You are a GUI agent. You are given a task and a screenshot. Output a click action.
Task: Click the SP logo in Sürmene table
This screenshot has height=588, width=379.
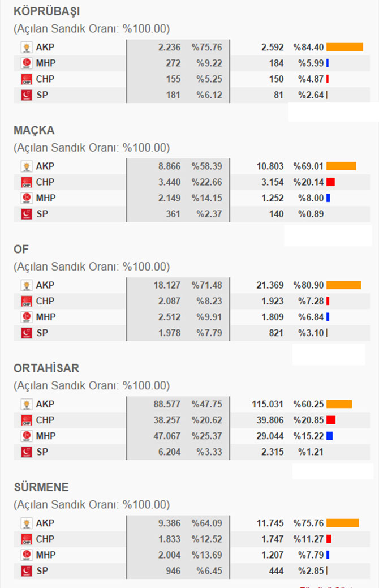(x=26, y=571)
